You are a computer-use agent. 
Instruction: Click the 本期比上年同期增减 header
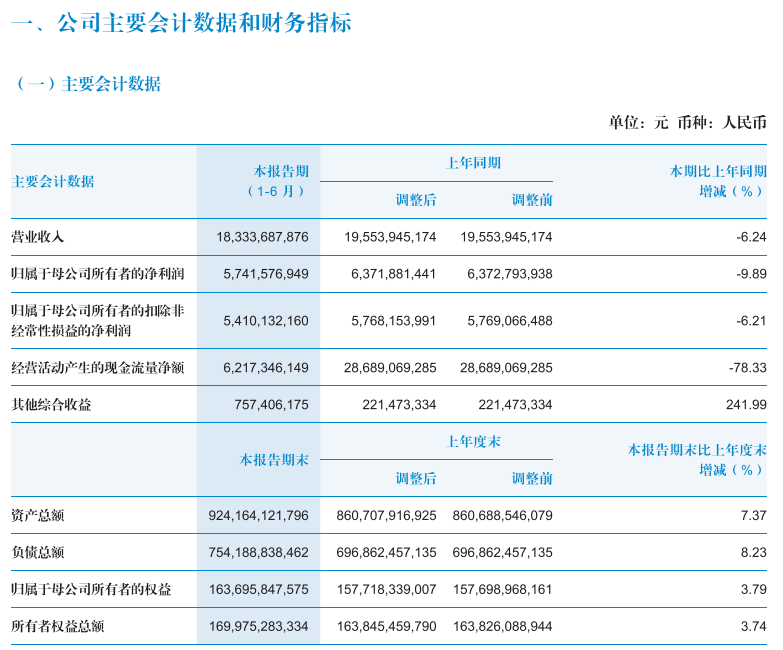[x=717, y=181]
